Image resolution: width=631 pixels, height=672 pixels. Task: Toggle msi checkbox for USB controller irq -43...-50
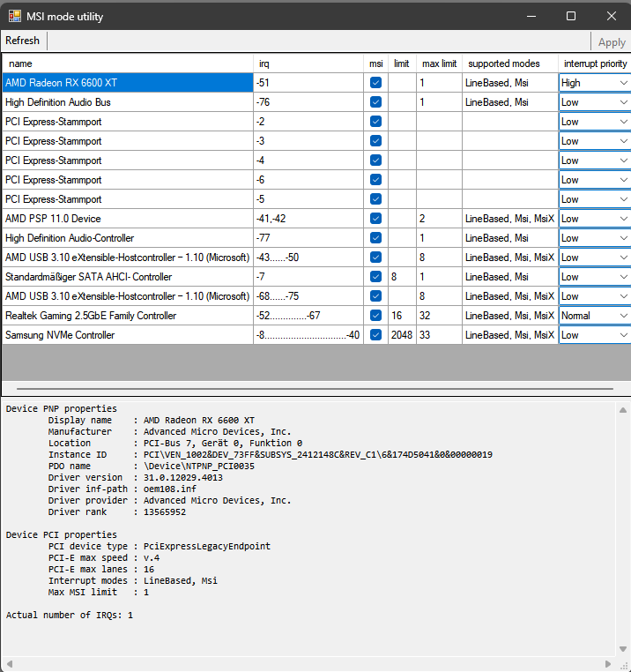coord(375,258)
